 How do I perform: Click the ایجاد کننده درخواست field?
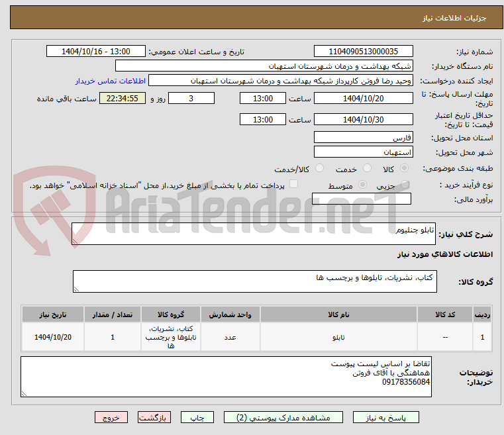click(281, 81)
